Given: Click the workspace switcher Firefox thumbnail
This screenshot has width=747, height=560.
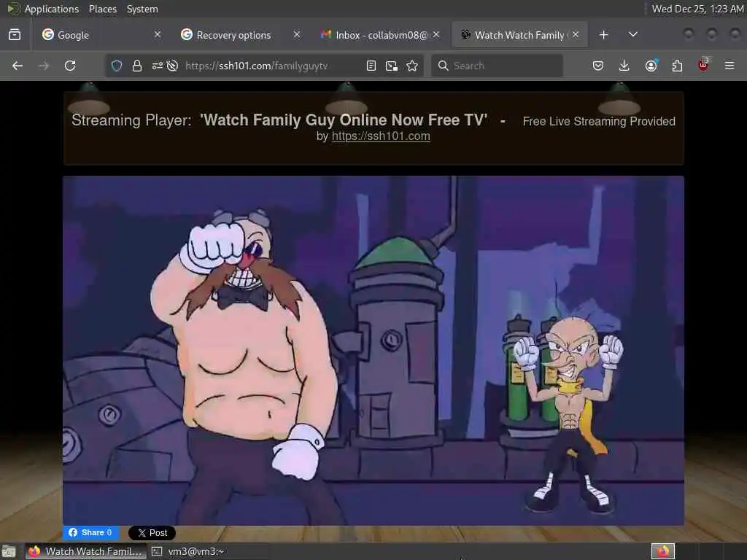Looking at the screenshot, I should [663, 551].
